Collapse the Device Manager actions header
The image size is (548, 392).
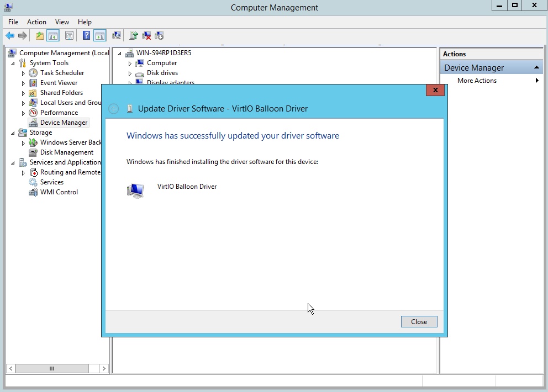pyautogui.click(x=536, y=67)
